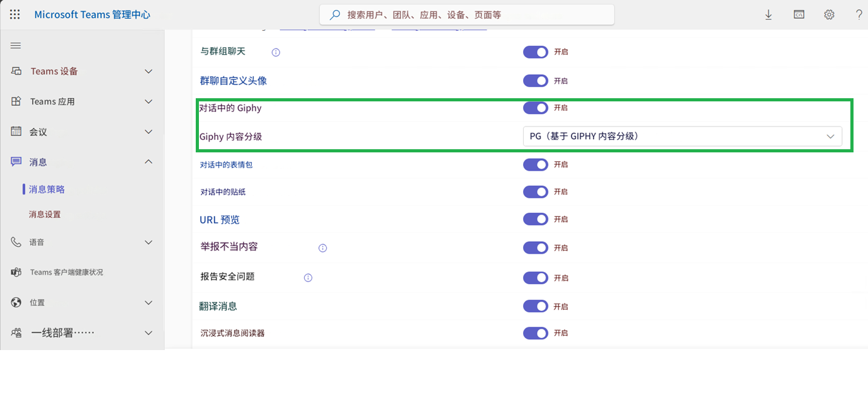Click the search magnifier icon
Image resolution: width=868 pixels, height=408 pixels.
tap(335, 14)
